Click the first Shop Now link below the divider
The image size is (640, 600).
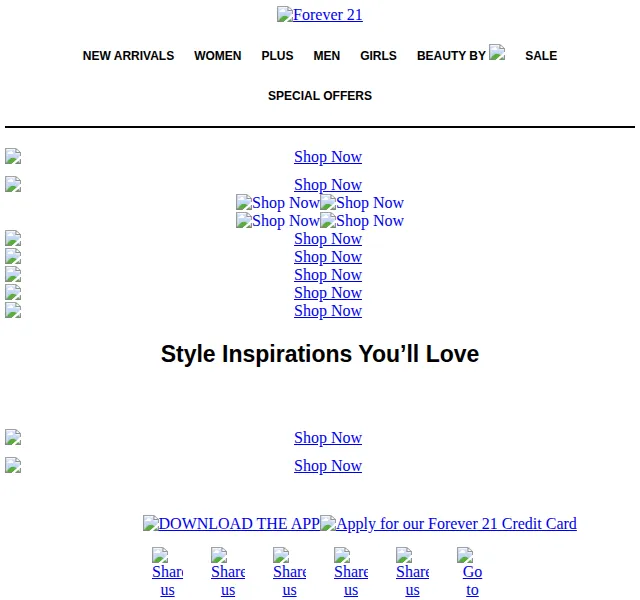point(328,157)
